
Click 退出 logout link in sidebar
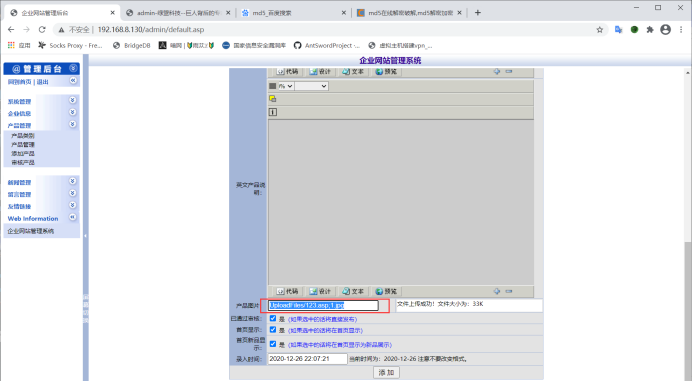coord(42,82)
